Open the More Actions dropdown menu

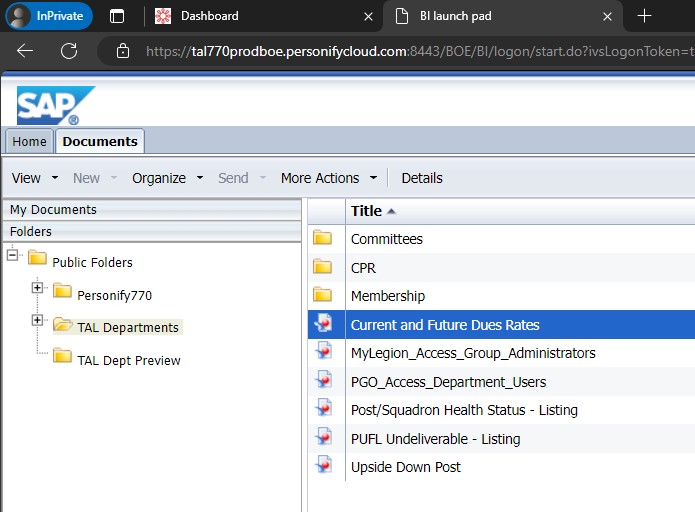click(329, 178)
